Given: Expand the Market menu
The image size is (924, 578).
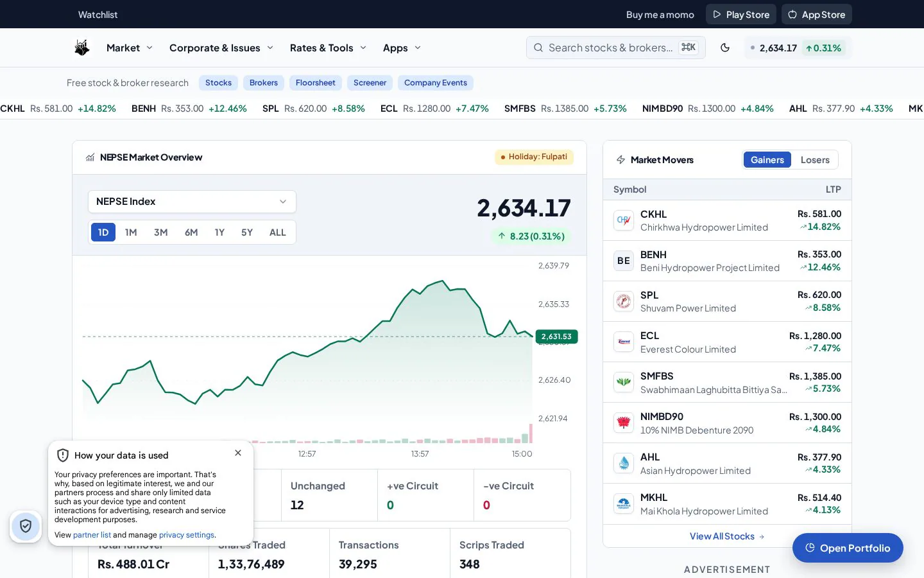Looking at the screenshot, I should (130, 48).
